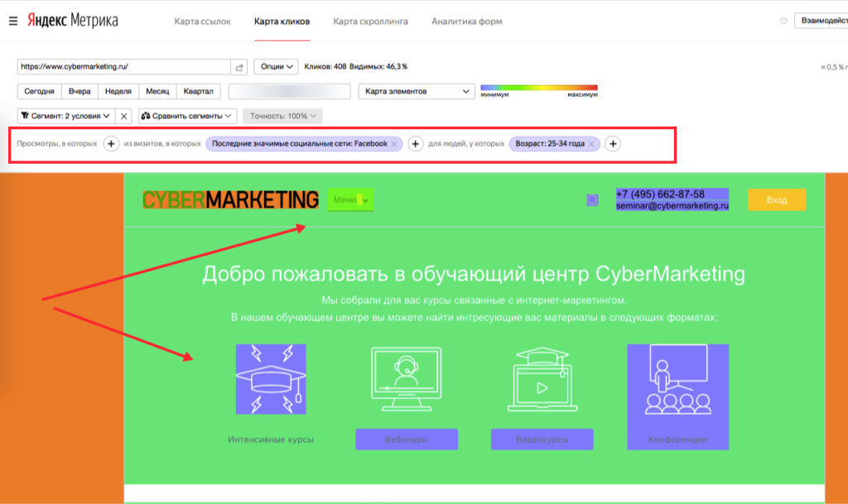This screenshot has width=848, height=504.
Task: Open the Сравнить сегменты dropdown
Action: (186, 115)
